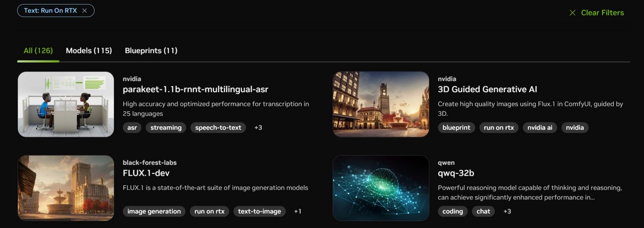Image resolution: width=644 pixels, height=228 pixels.
Task: Click the asr tag
Action: [132, 128]
